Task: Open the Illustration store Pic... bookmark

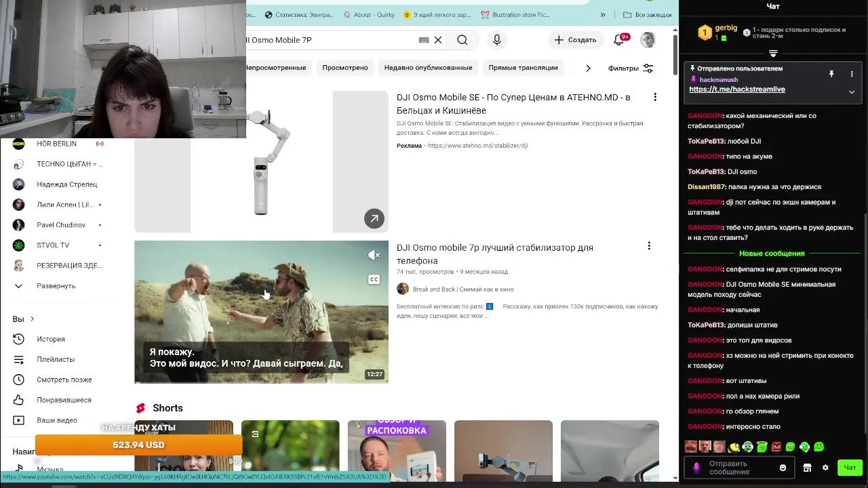Action: tap(515, 15)
